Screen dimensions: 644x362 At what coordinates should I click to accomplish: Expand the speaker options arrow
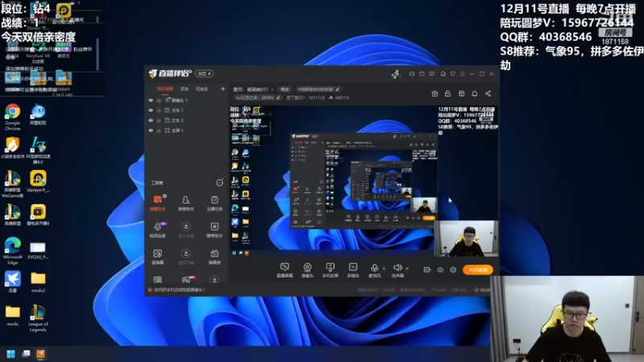coord(407,269)
